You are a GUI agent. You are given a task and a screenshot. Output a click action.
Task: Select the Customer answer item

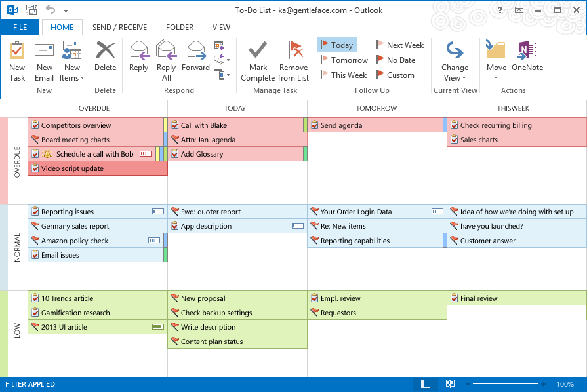click(x=517, y=241)
